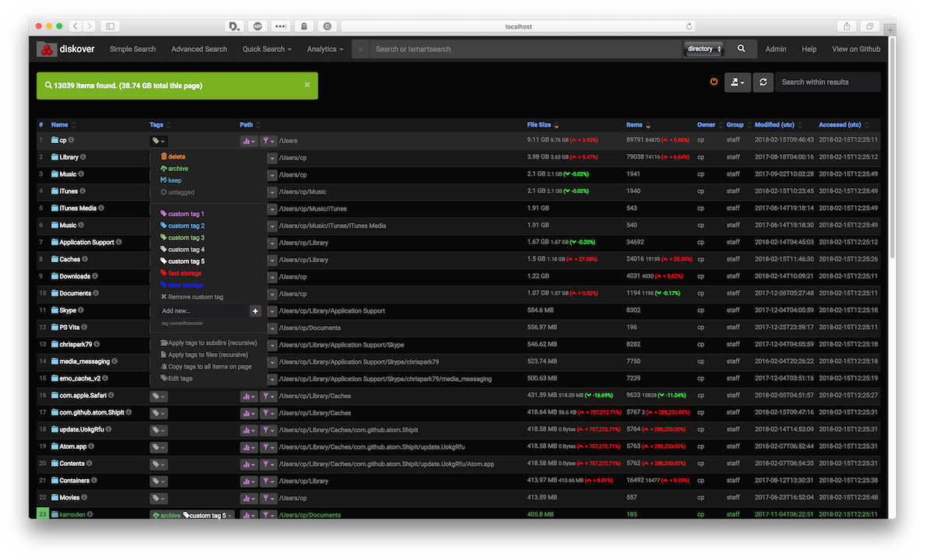
Task: Choose slow storage tag
Action: click(x=182, y=285)
